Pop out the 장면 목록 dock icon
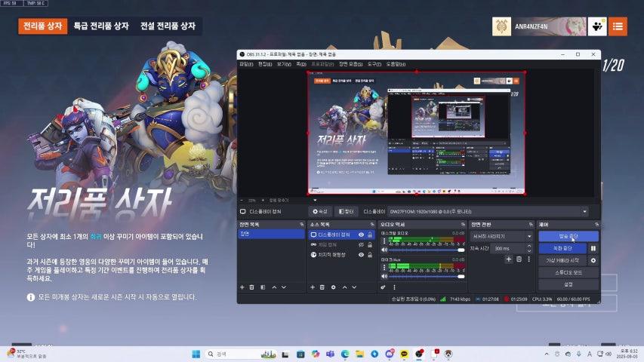Viewport: 644px width, 362px height. click(x=302, y=225)
